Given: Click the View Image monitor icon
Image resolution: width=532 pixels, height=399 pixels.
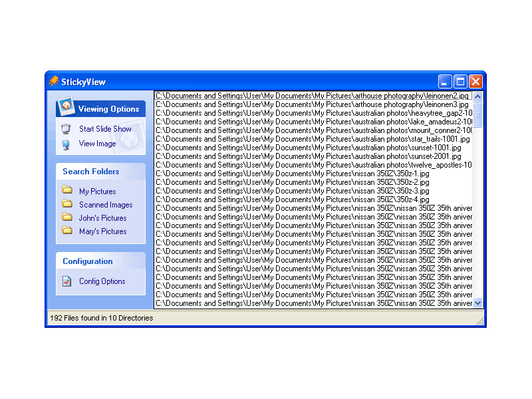Looking at the screenshot, I should click(x=66, y=145).
